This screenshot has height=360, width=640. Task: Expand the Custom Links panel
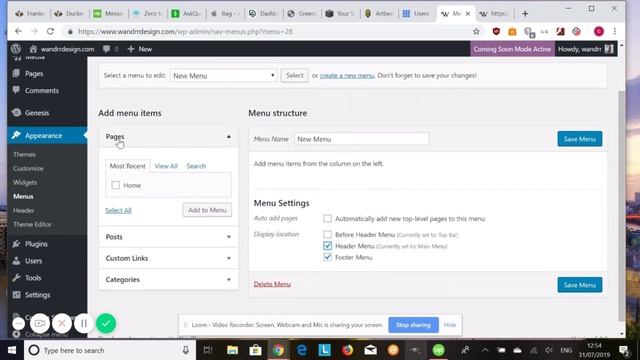[x=168, y=258]
